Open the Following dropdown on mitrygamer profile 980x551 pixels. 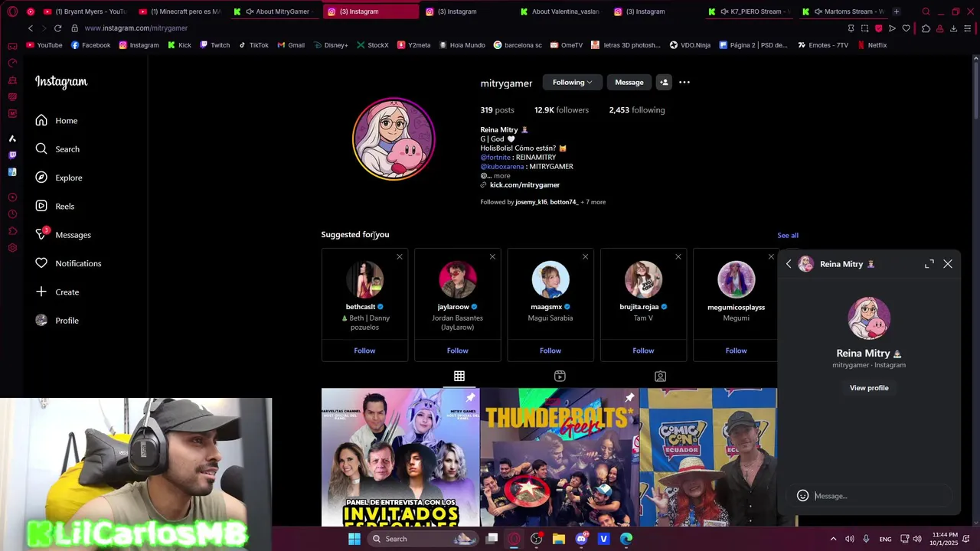[x=573, y=82]
